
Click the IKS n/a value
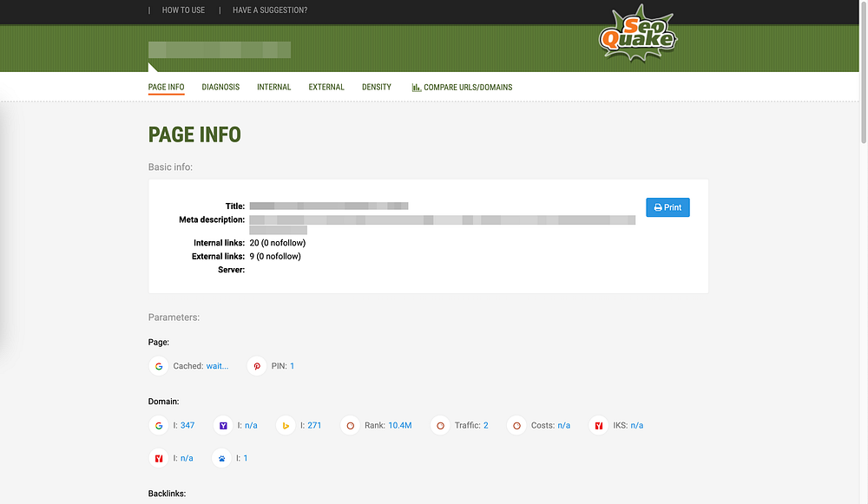pos(636,425)
